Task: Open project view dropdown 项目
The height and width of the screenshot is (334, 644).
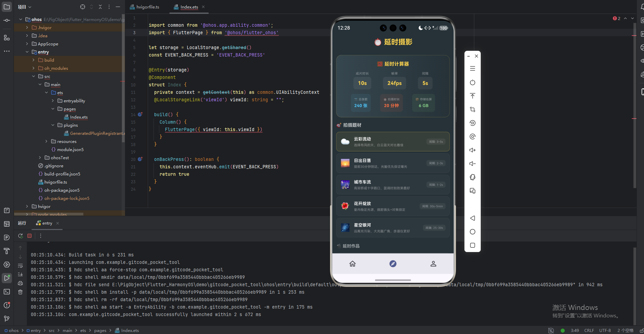Action: (x=24, y=7)
